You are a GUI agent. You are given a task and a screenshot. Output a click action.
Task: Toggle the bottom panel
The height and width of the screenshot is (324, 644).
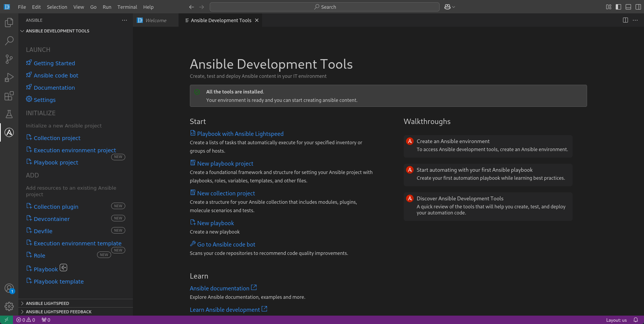(628, 7)
